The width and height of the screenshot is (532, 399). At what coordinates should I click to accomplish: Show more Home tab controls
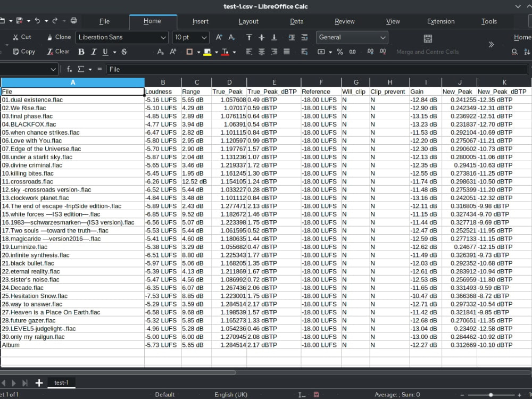pyautogui.click(x=491, y=45)
